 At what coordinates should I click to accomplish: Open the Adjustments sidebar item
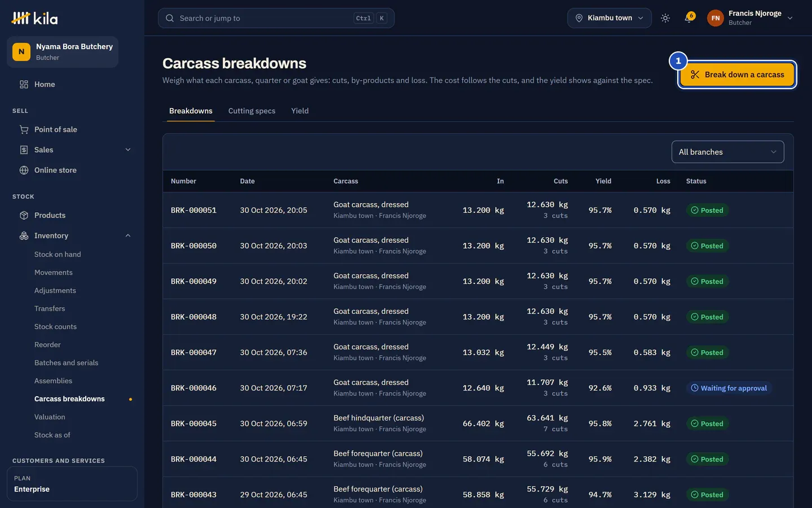click(x=55, y=291)
